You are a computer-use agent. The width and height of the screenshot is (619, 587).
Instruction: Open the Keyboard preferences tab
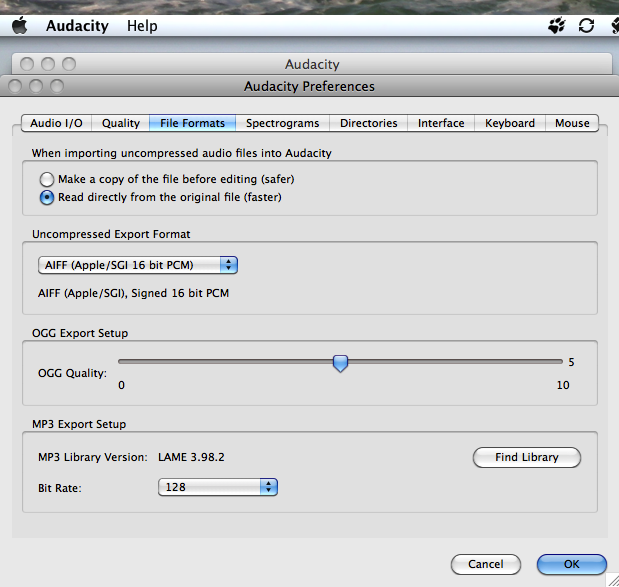(510, 123)
